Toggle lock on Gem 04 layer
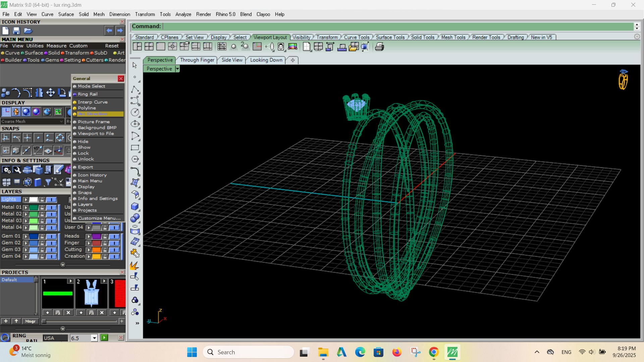Viewport: 644px width, 362px height. point(42,256)
